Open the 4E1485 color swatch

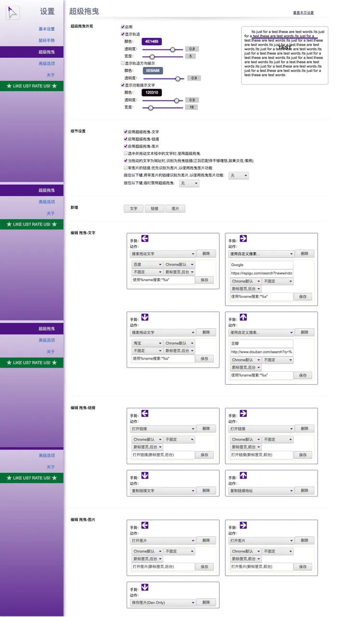click(152, 42)
